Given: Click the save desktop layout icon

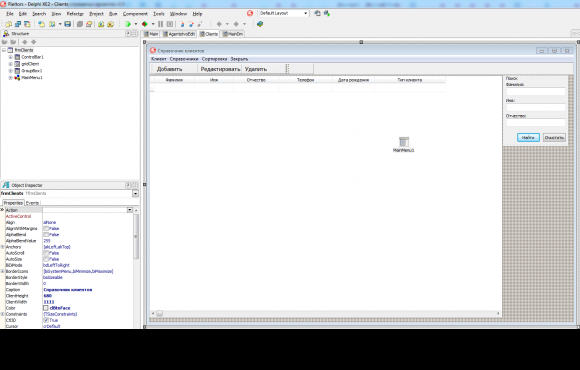Looking at the screenshot, I should (x=317, y=13).
